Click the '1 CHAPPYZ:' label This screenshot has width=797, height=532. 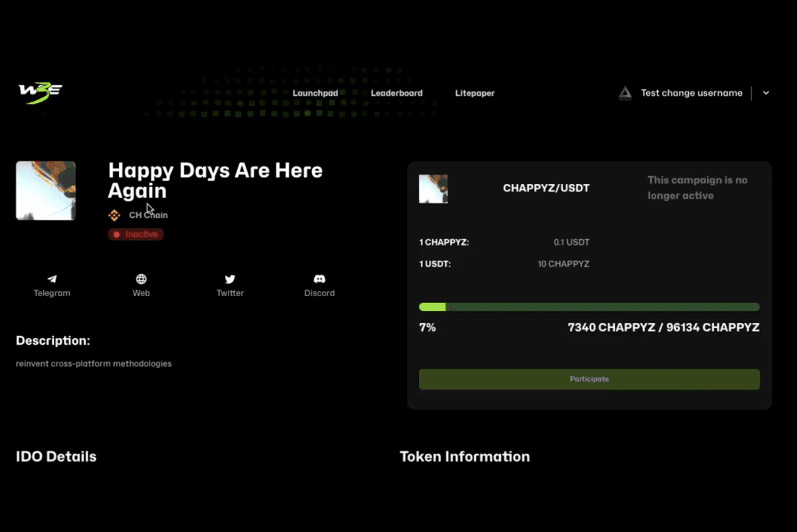click(x=444, y=242)
